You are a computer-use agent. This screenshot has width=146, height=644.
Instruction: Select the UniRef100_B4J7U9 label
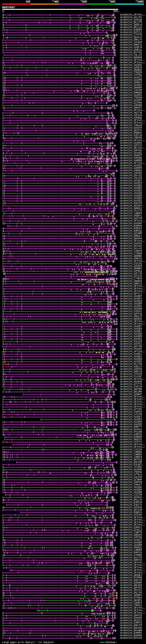[131, 364]
